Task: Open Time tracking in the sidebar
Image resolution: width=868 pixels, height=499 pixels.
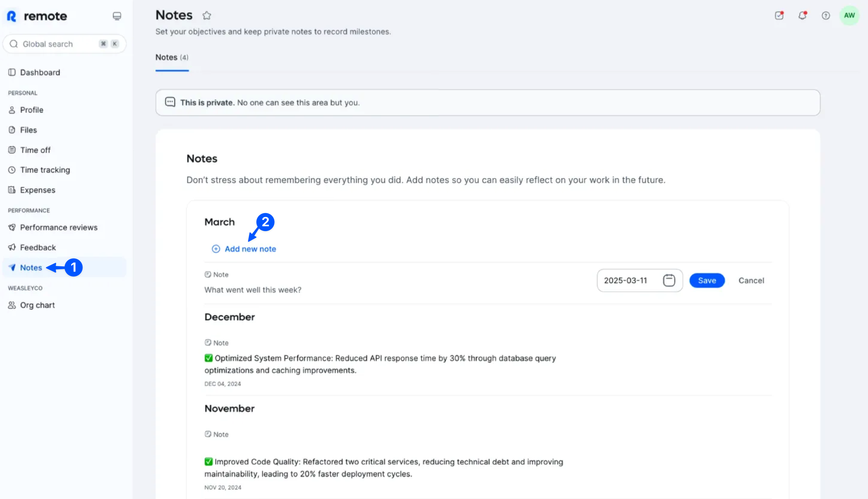Action: coord(45,170)
